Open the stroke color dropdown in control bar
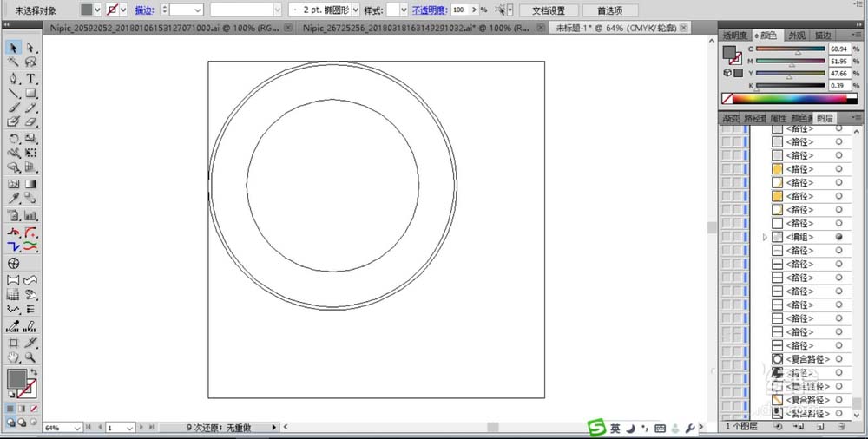 pyautogui.click(x=123, y=10)
